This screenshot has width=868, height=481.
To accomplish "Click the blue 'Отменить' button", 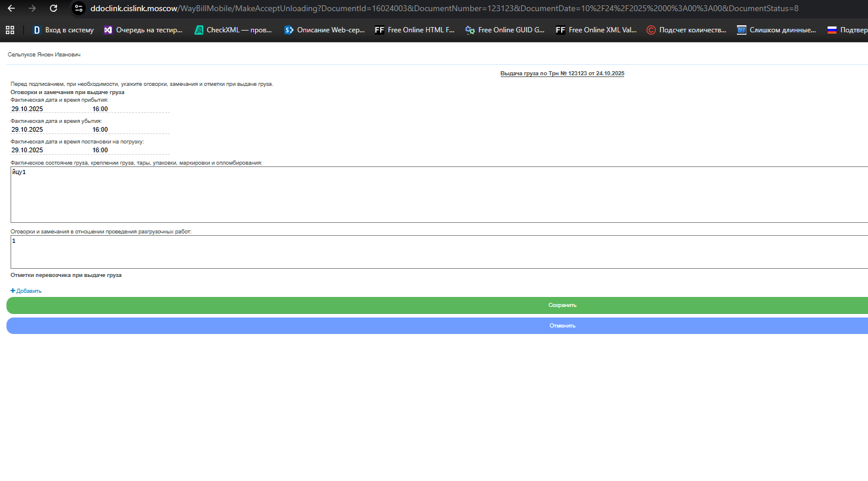I will click(437, 326).
